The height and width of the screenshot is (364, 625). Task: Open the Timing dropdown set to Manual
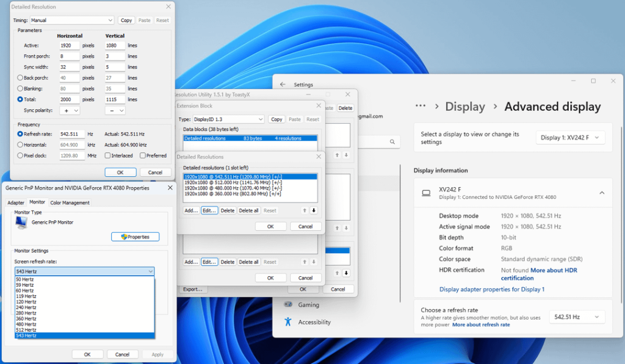(x=71, y=20)
